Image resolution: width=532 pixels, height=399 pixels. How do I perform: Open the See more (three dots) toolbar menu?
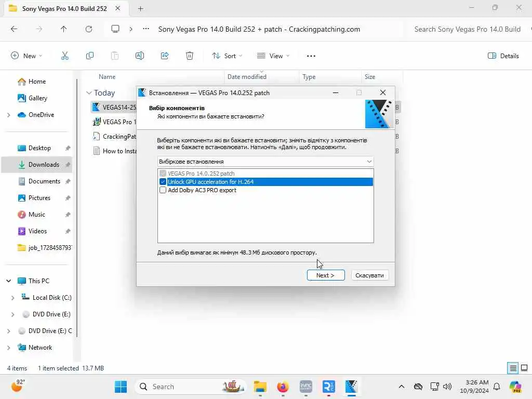pos(311,56)
